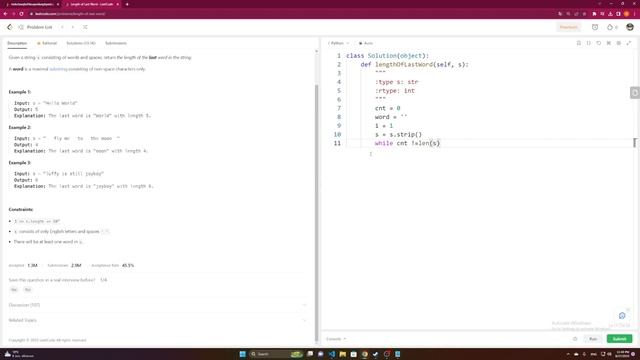640x360 pixels.
Task: Click the editor shortcuts icon
Action: coord(609,43)
